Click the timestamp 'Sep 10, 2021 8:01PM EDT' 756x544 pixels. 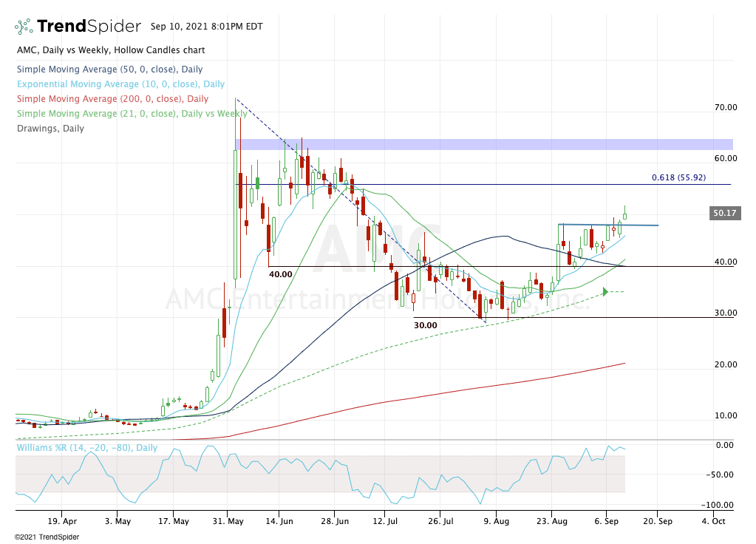click(206, 27)
